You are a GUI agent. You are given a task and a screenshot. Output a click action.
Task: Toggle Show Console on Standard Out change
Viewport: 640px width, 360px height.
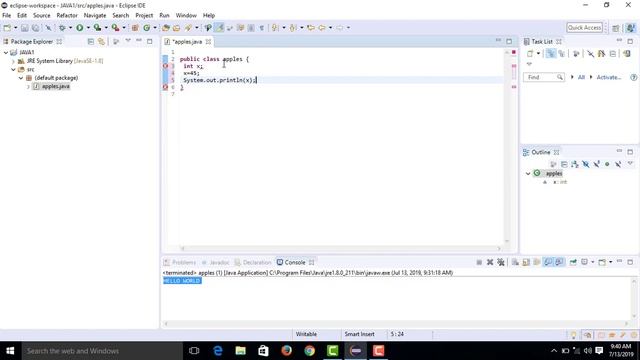548,262
